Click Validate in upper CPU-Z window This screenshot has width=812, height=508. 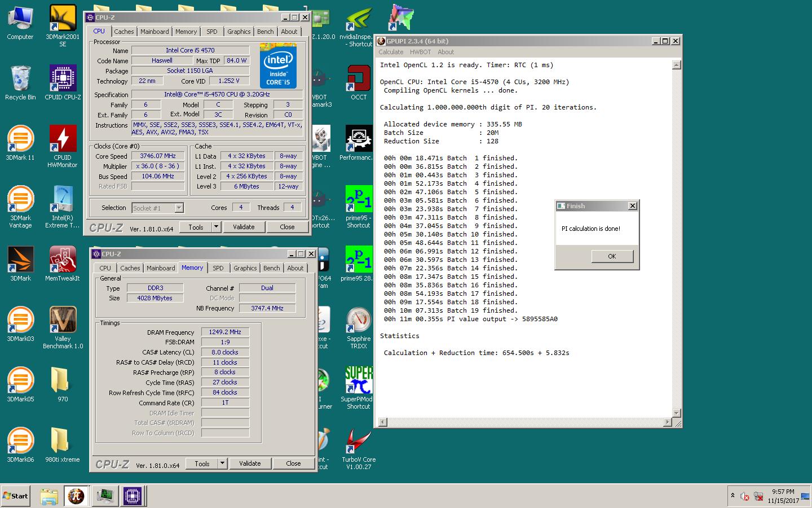pos(244,227)
